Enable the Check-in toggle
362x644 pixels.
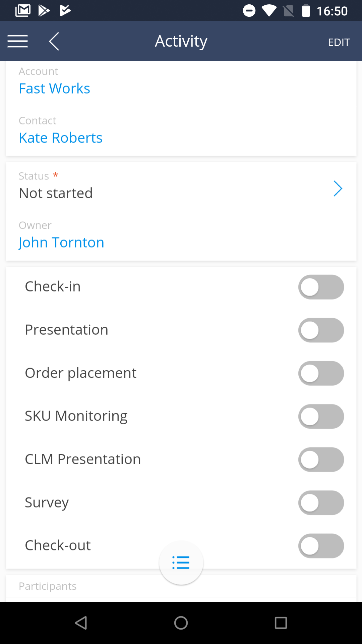(x=321, y=287)
